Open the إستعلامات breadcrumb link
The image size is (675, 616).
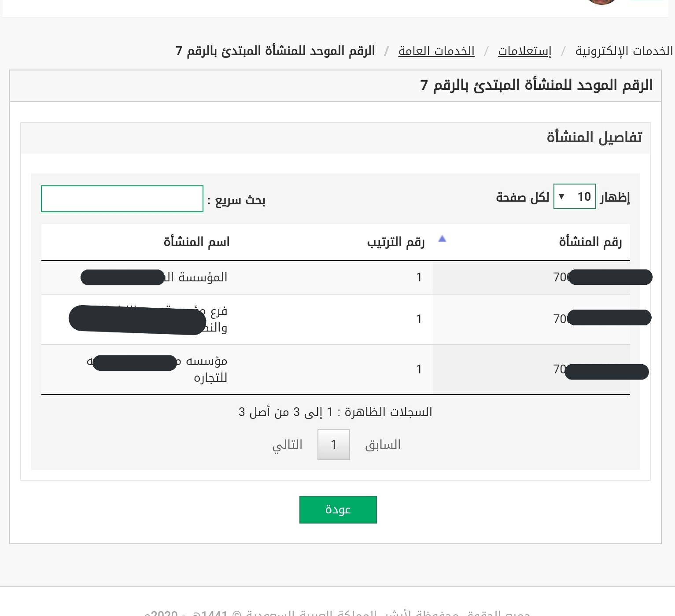click(524, 51)
